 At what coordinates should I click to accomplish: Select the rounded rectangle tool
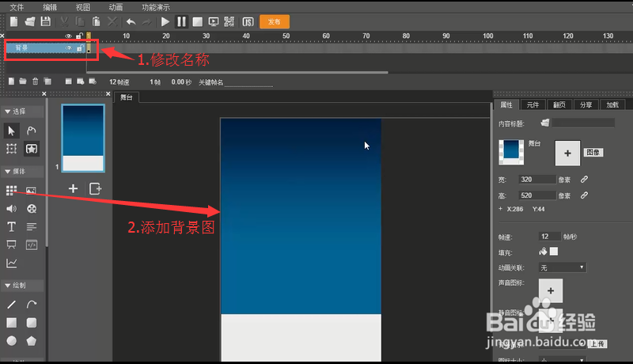coord(32,323)
